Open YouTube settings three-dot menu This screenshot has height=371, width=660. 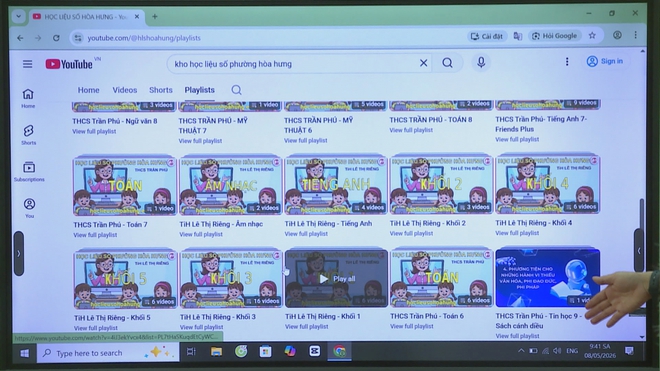coord(567,62)
